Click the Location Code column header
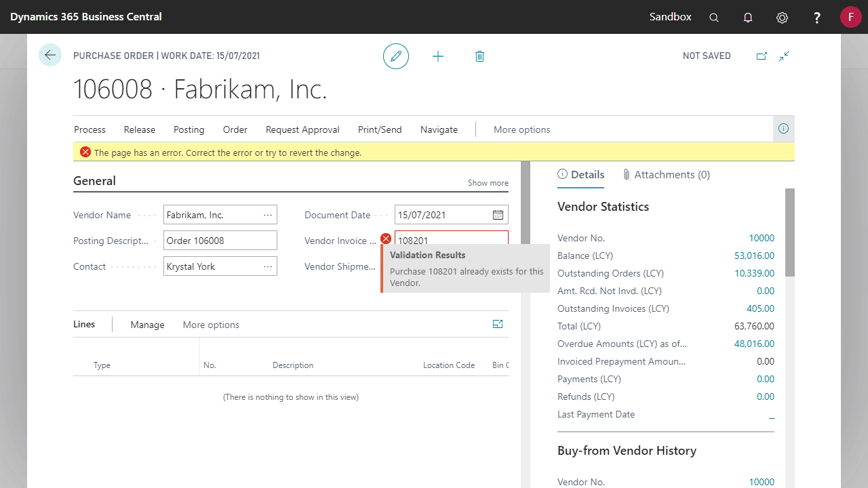 coord(449,365)
